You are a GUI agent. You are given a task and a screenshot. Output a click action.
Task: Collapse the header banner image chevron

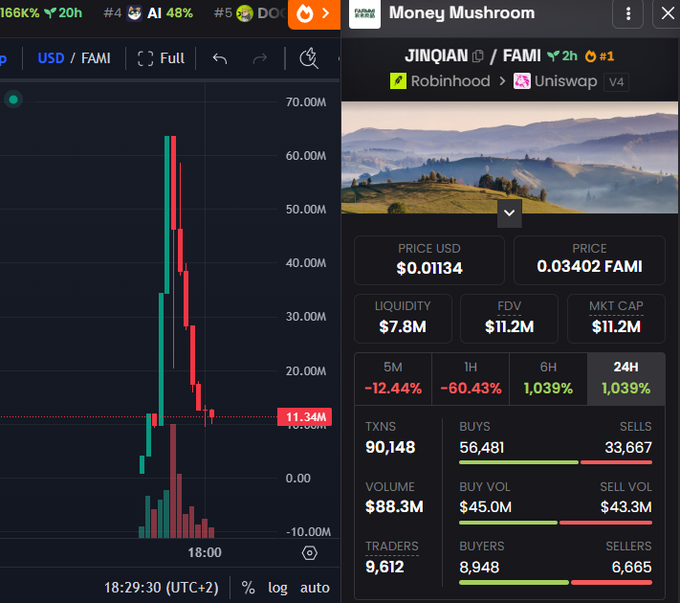(509, 213)
